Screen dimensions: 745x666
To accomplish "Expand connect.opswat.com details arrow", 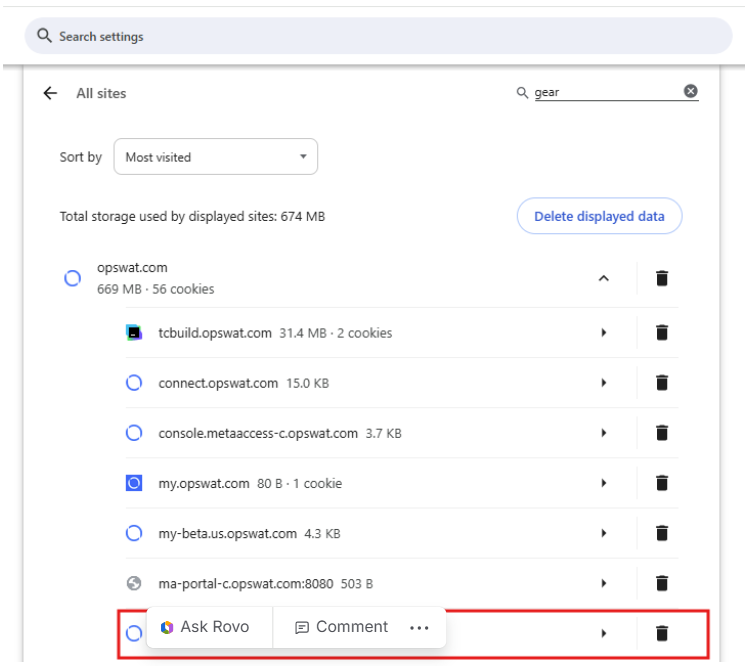I will (603, 383).
